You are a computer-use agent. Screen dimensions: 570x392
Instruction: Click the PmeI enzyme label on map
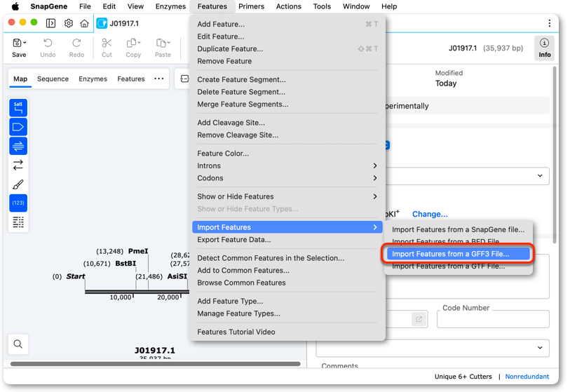tap(138, 251)
